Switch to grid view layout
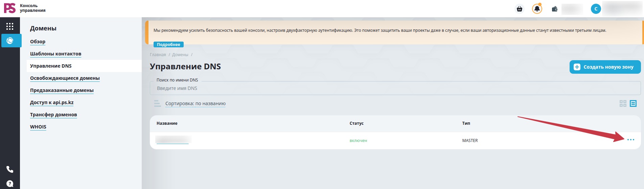This screenshot has width=644, height=189. [x=623, y=103]
